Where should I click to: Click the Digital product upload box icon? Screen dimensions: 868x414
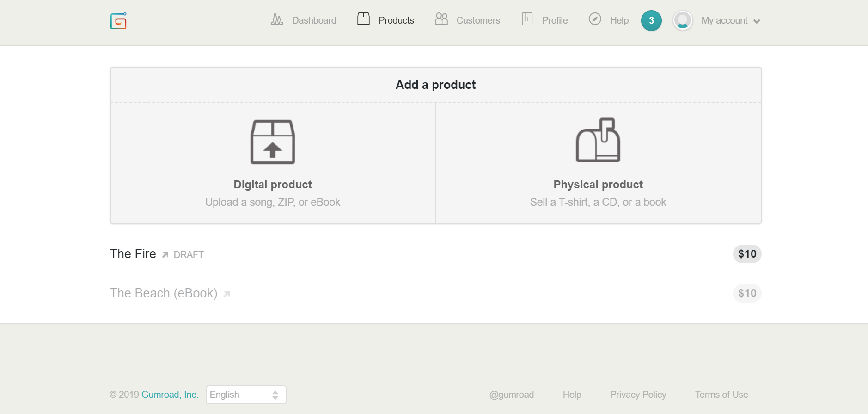pyautogui.click(x=273, y=142)
